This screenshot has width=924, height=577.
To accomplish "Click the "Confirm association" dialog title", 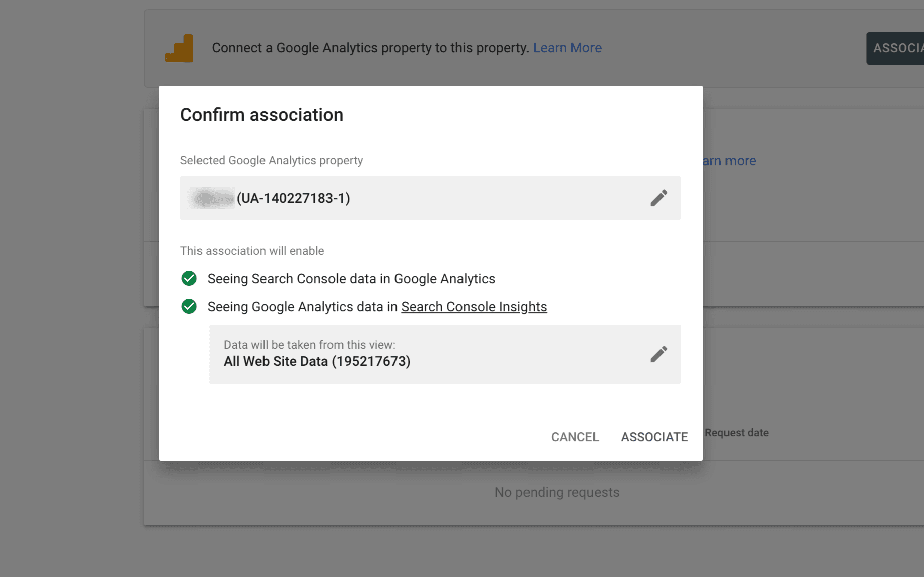I will pos(261,115).
